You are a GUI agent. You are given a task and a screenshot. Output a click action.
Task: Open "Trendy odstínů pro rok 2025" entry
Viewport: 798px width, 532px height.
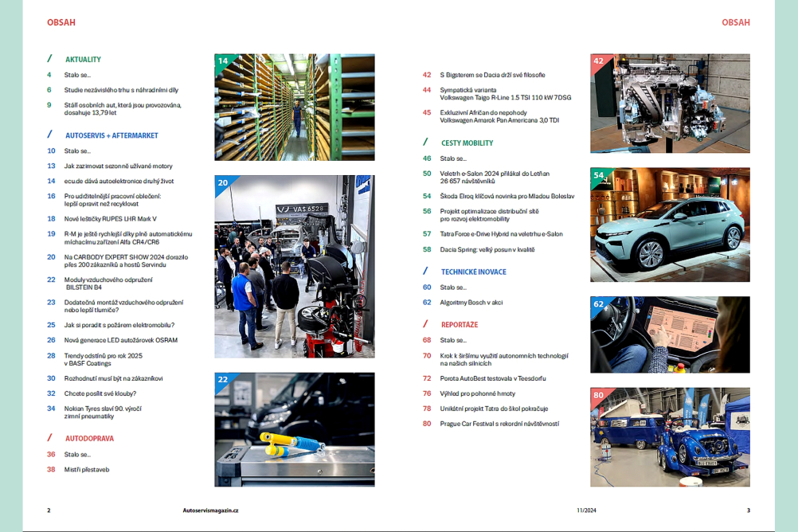(x=104, y=359)
